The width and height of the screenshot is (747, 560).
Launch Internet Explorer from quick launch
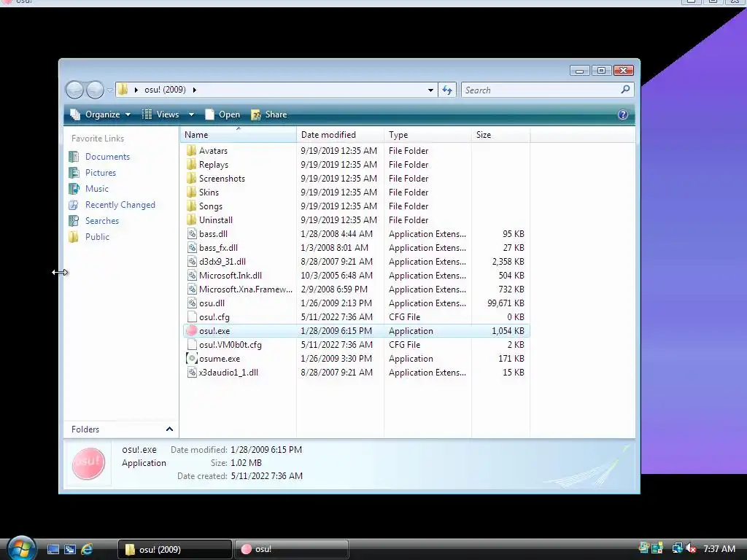(x=87, y=549)
